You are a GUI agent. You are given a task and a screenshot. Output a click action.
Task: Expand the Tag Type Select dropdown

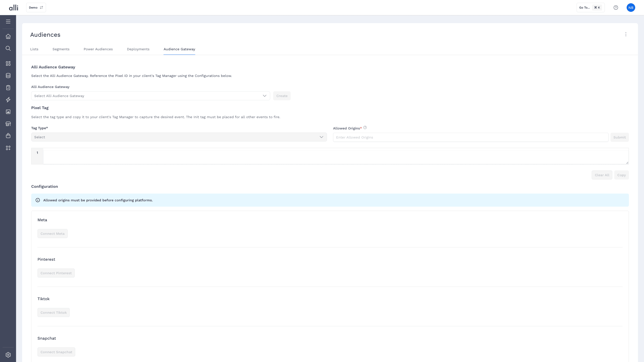tap(179, 137)
